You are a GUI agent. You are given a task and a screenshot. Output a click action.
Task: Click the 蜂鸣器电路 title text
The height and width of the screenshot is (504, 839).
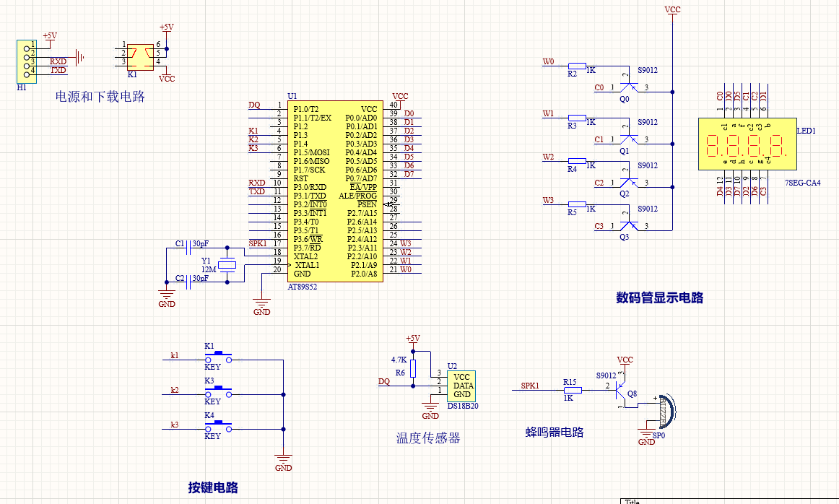click(555, 433)
